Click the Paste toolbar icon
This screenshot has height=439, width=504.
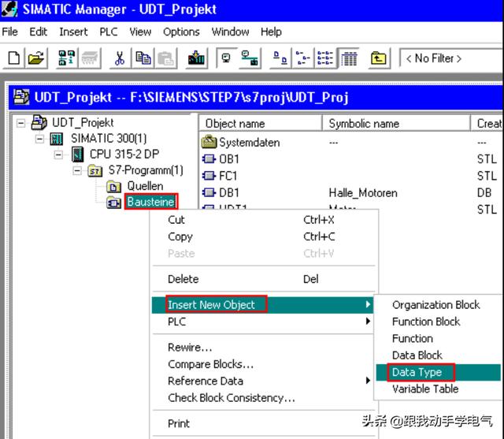tap(166, 58)
